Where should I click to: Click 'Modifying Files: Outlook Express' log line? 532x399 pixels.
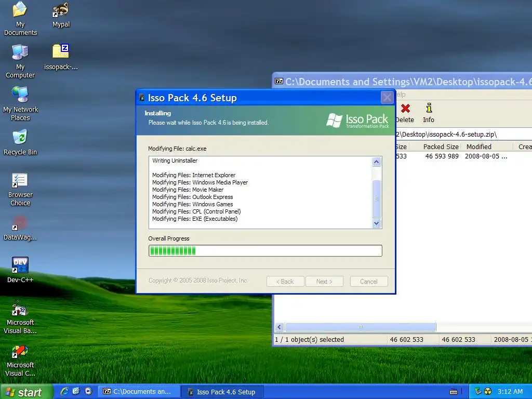[192, 197]
